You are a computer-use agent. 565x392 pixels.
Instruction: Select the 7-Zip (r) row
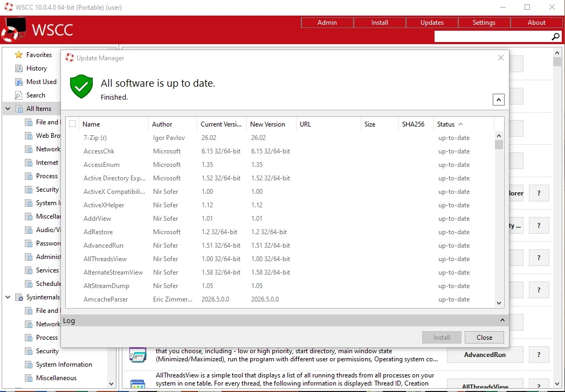click(x=280, y=138)
